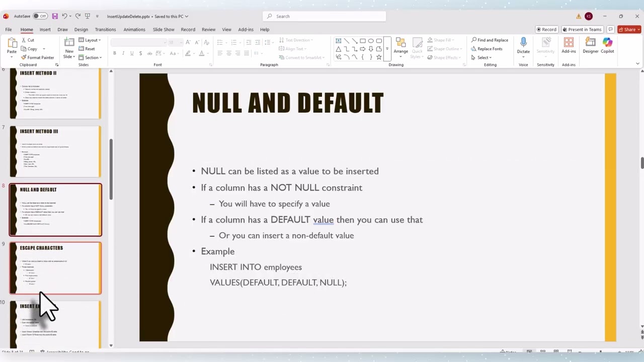Open the Designer pane
This screenshot has height=362, width=644.
[x=591, y=45]
